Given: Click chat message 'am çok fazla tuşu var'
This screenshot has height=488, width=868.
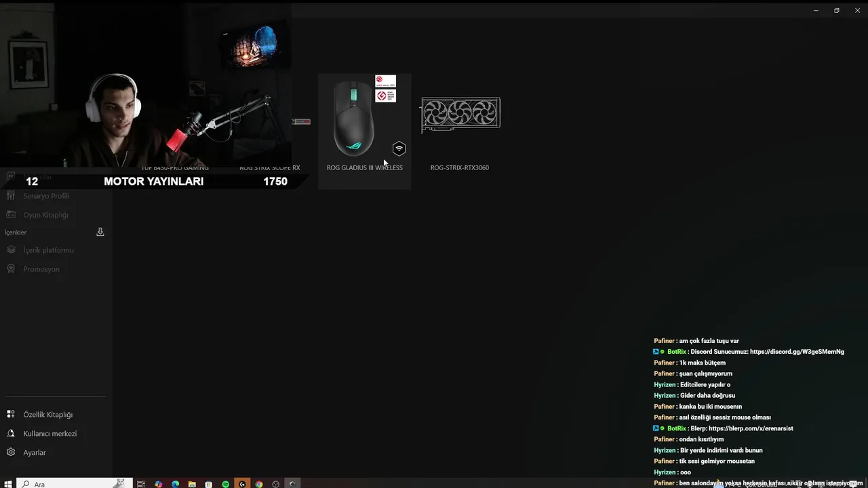Looking at the screenshot, I should [x=709, y=341].
